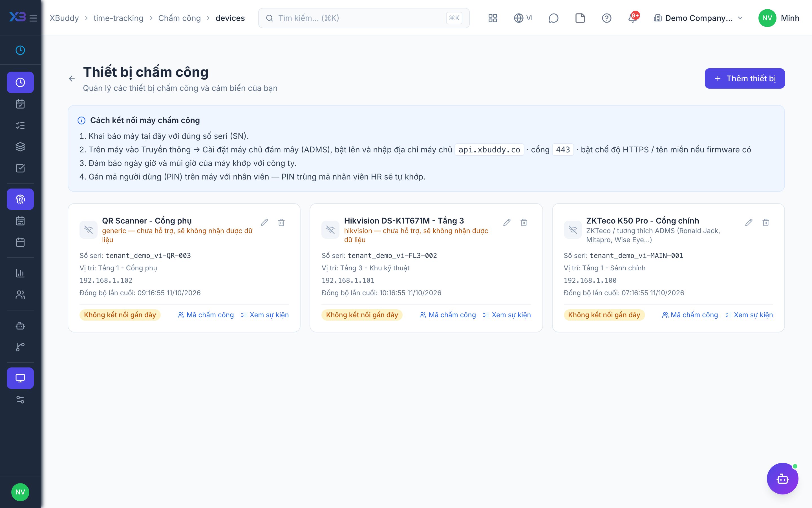
Task: Click the fingerprint attendance icon in sidebar
Action: pos(20,199)
